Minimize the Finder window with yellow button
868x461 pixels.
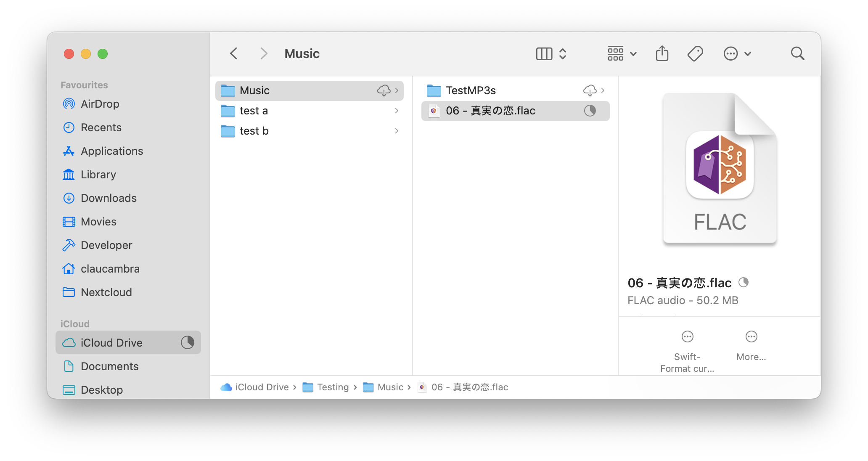click(x=86, y=54)
